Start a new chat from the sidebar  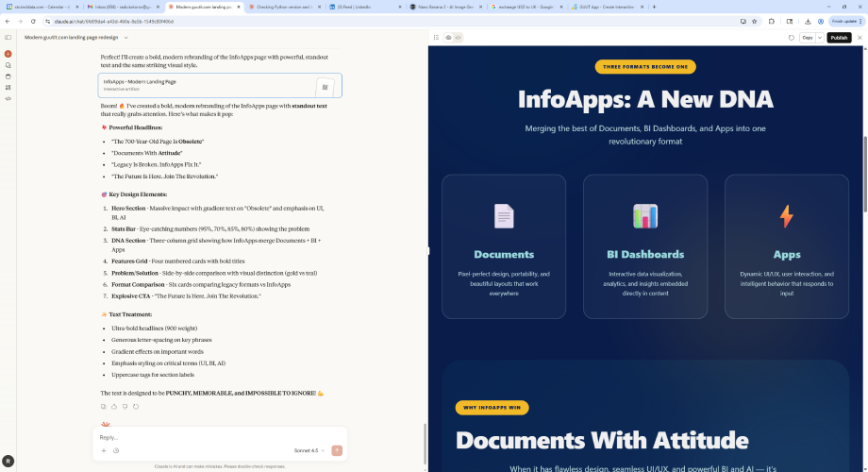8,54
